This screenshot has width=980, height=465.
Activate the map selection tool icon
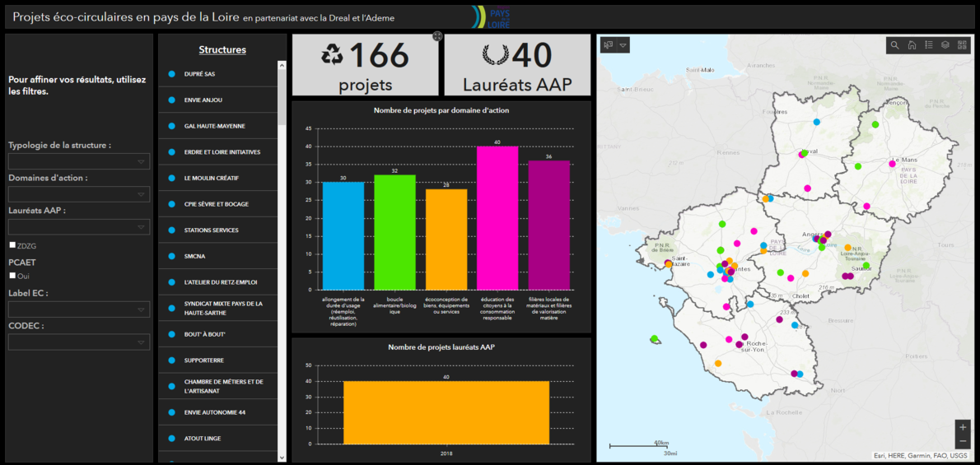pyautogui.click(x=608, y=44)
